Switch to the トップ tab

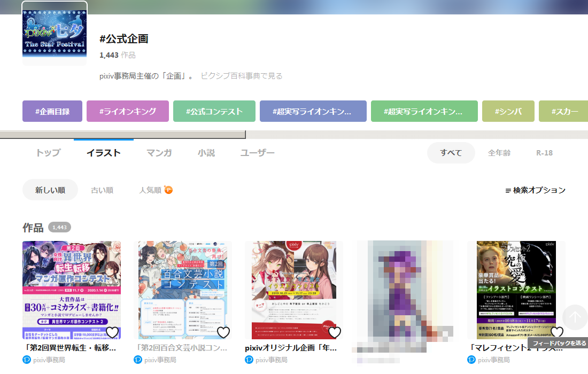48,153
